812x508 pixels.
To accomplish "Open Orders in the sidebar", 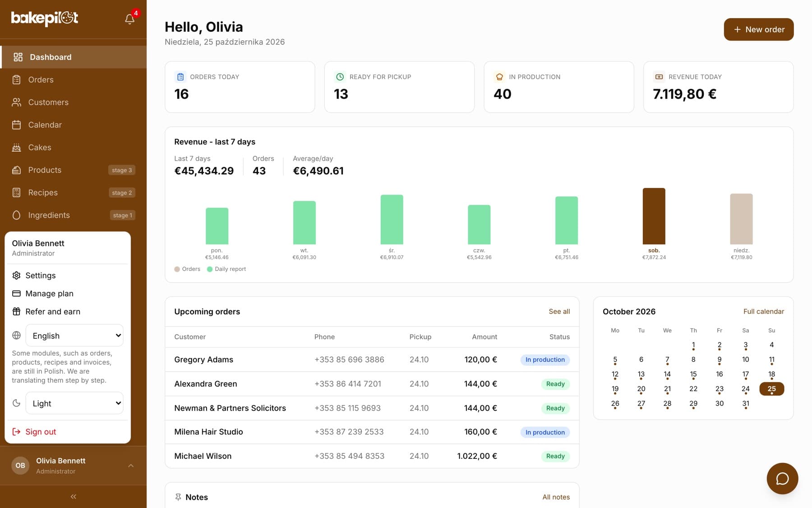I will (x=74, y=79).
